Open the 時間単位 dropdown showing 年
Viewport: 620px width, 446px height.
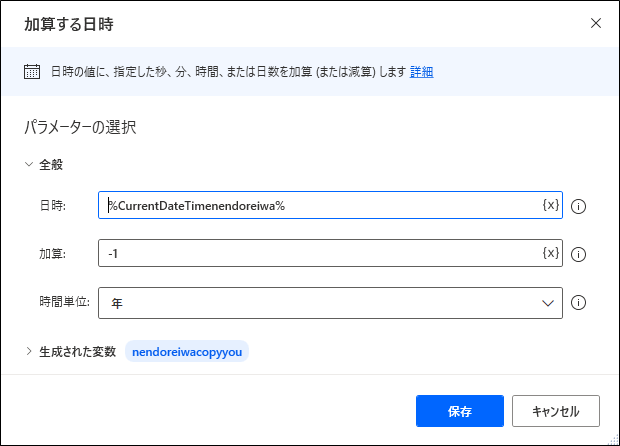pyautogui.click(x=330, y=303)
